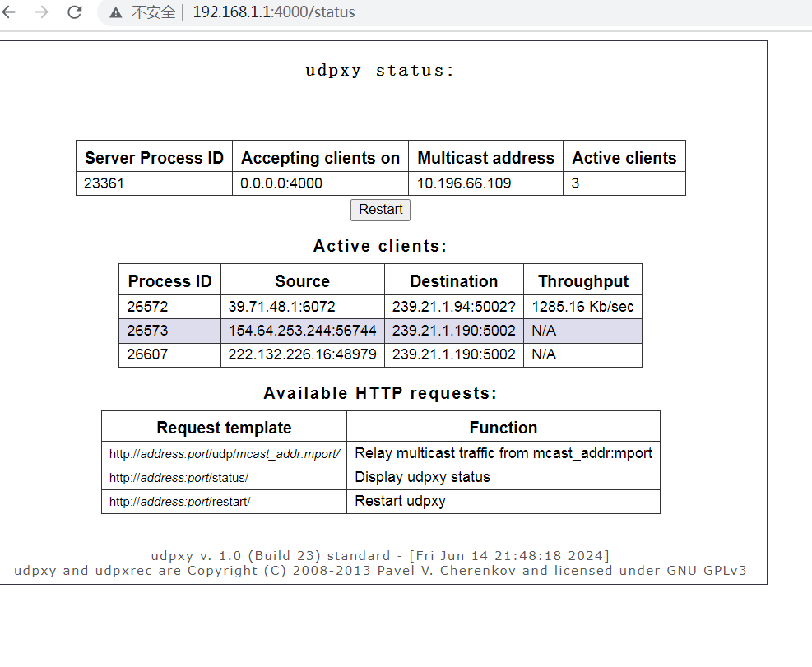Click the udp mcast_addr request template
Viewport: 812px width, 667px height.
pyautogui.click(x=224, y=454)
